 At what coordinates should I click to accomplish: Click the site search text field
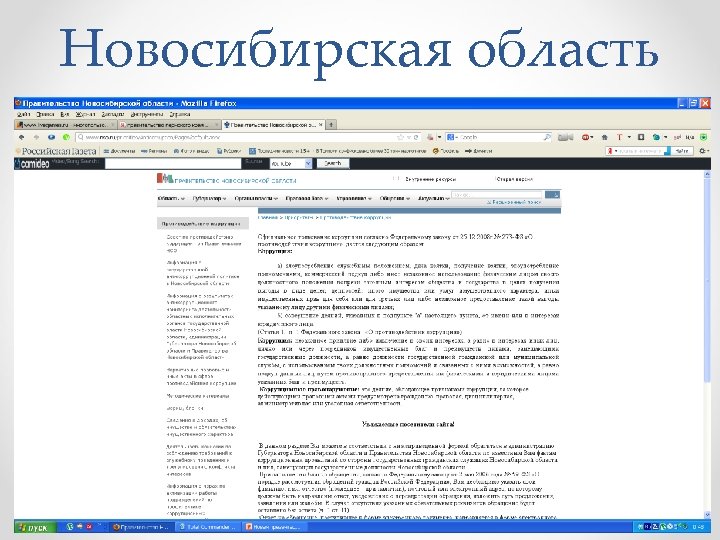point(497,195)
